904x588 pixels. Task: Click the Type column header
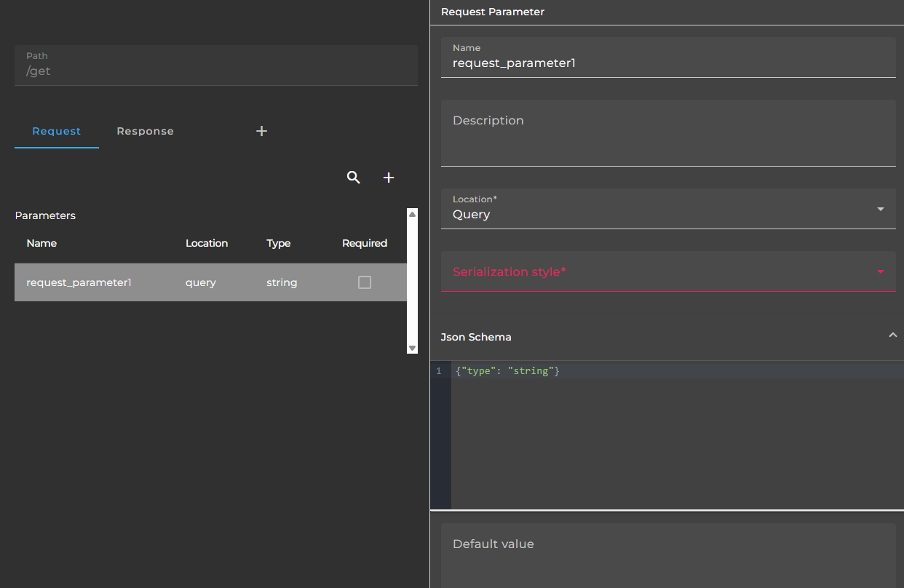[x=279, y=243]
